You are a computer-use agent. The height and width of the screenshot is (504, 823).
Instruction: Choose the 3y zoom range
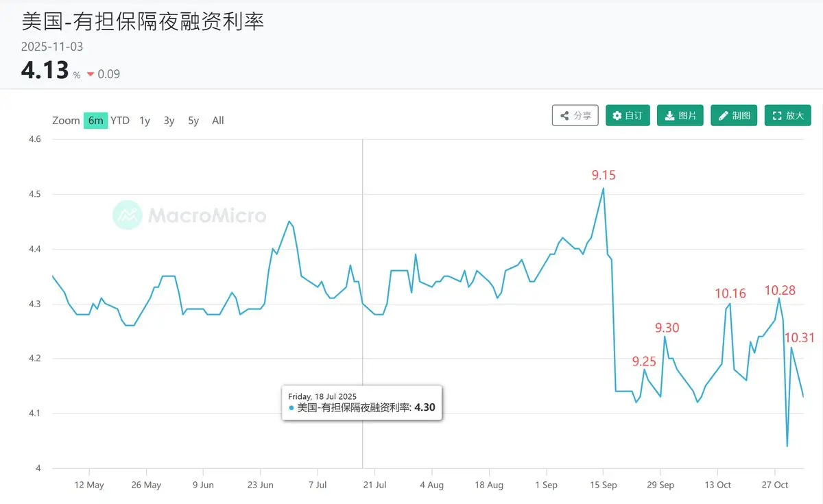[169, 121]
